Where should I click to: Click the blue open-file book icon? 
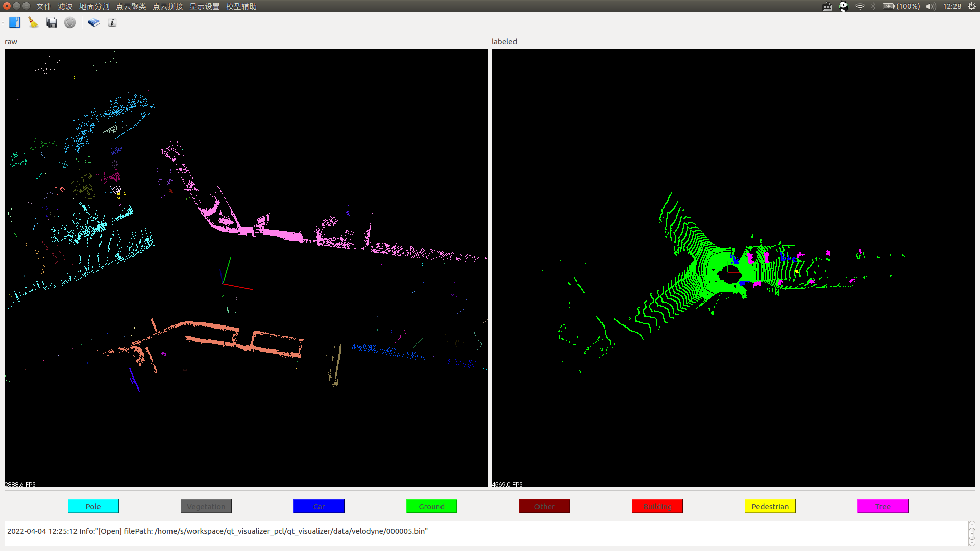coord(15,22)
